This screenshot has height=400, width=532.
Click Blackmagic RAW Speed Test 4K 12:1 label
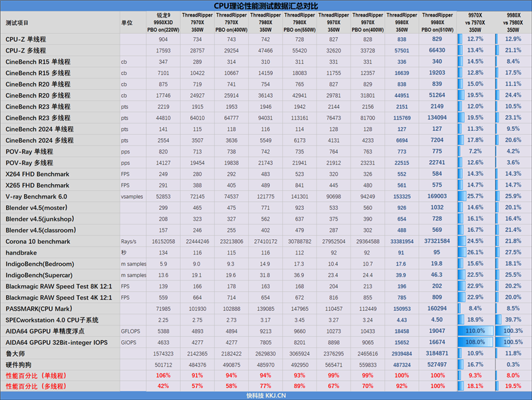[59, 298]
